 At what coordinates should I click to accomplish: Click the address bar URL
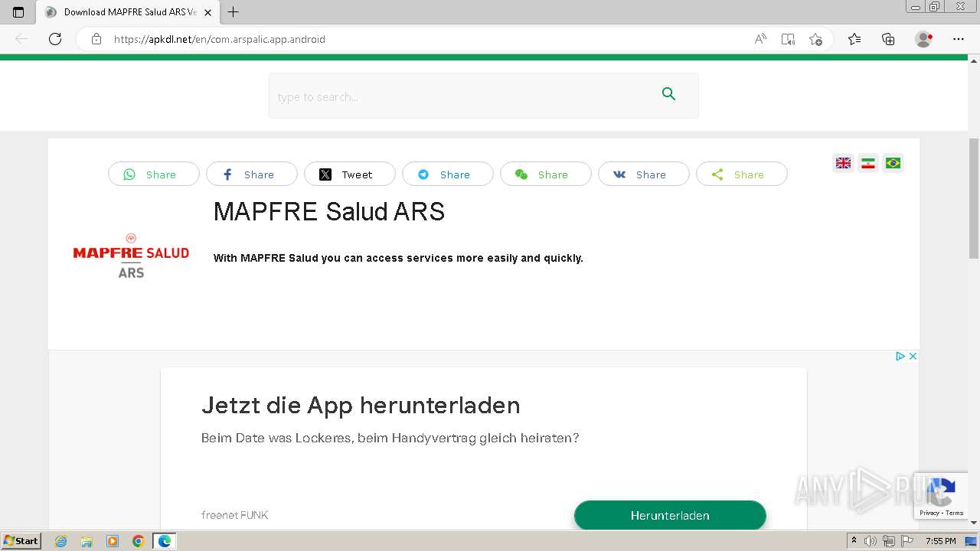220,39
